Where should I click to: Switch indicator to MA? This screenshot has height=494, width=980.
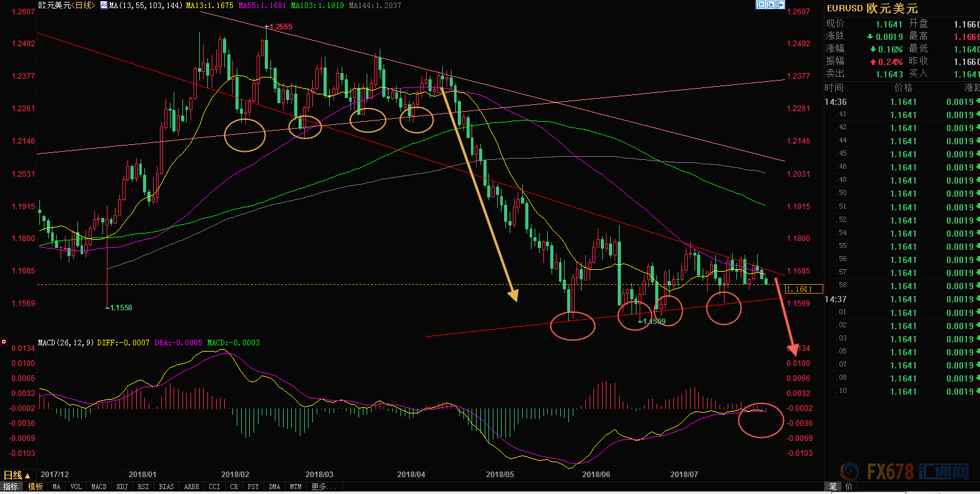57,487
